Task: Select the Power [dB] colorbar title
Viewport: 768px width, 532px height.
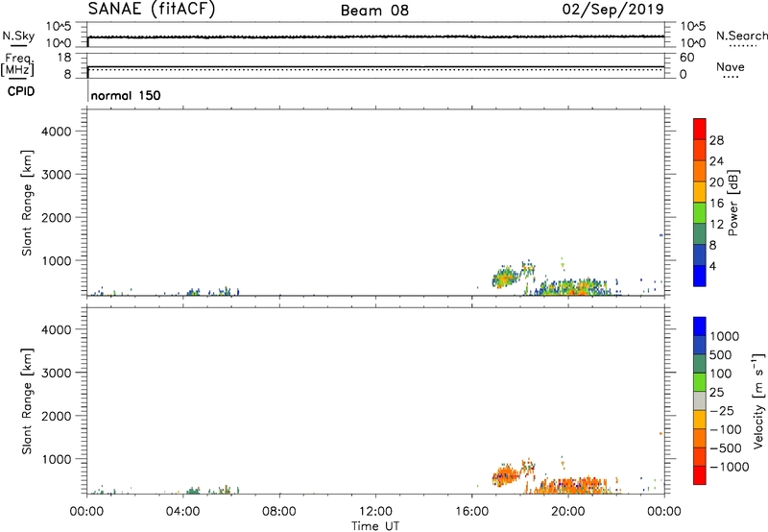Action: pyautogui.click(x=732, y=203)
